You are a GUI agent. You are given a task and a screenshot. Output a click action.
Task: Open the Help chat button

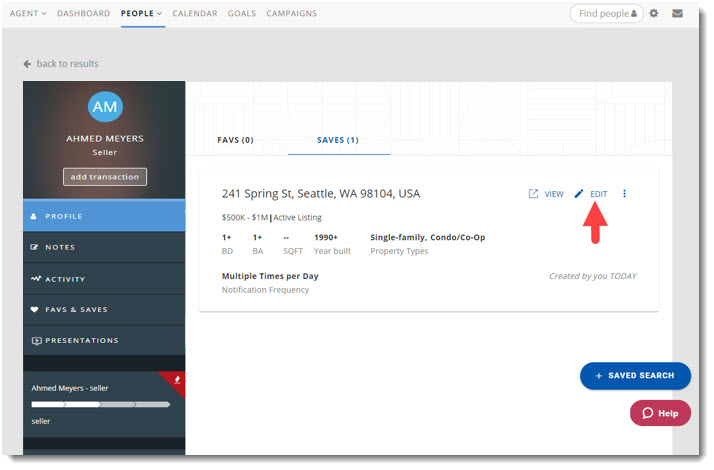(660, 413)
